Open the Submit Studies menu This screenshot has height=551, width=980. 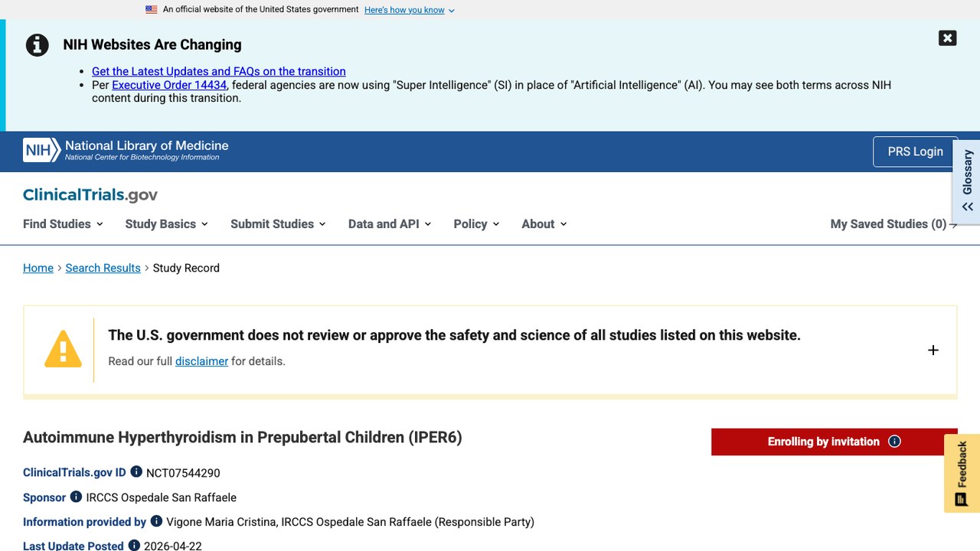coord(279,223)
